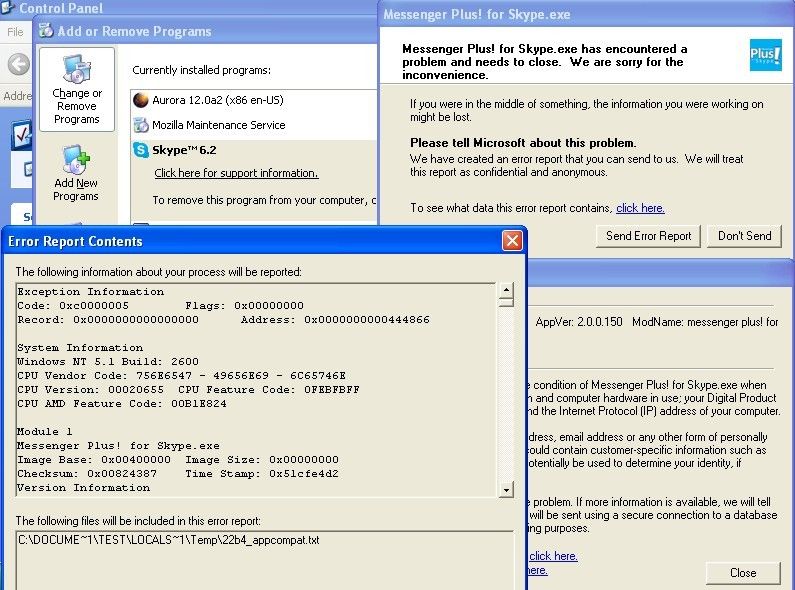This screenshot has width=795, height=590.
Task: Select Mozilla Maintenance Service entry
Action: point(219,125)
